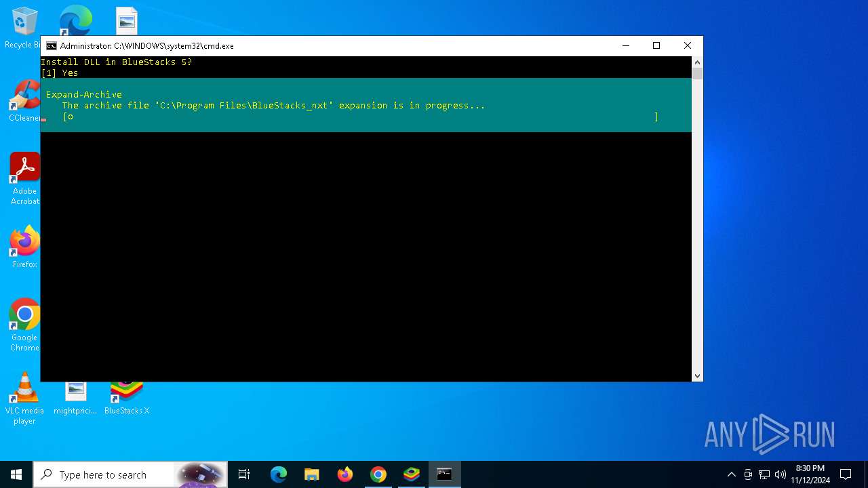Open the volume control tray icon
The height and width of the screenshot is (488, 868).
click(781, 474)
